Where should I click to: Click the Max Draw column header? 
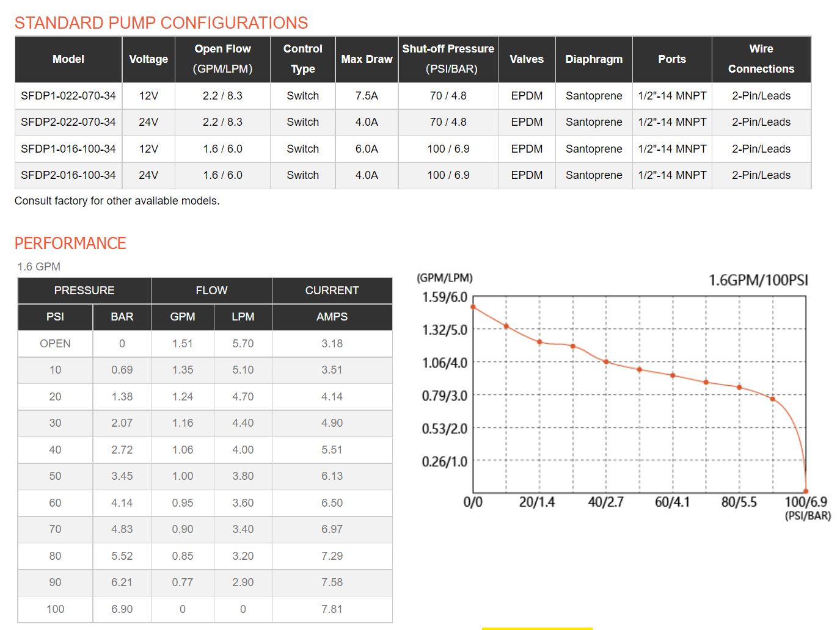[367, 59]
